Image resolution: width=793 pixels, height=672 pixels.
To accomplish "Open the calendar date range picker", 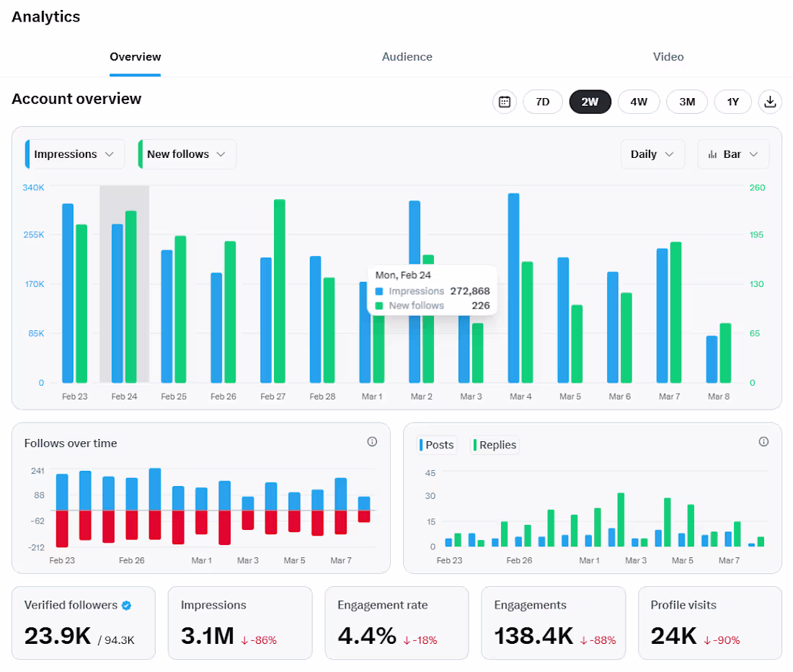I will coord(504,102).
